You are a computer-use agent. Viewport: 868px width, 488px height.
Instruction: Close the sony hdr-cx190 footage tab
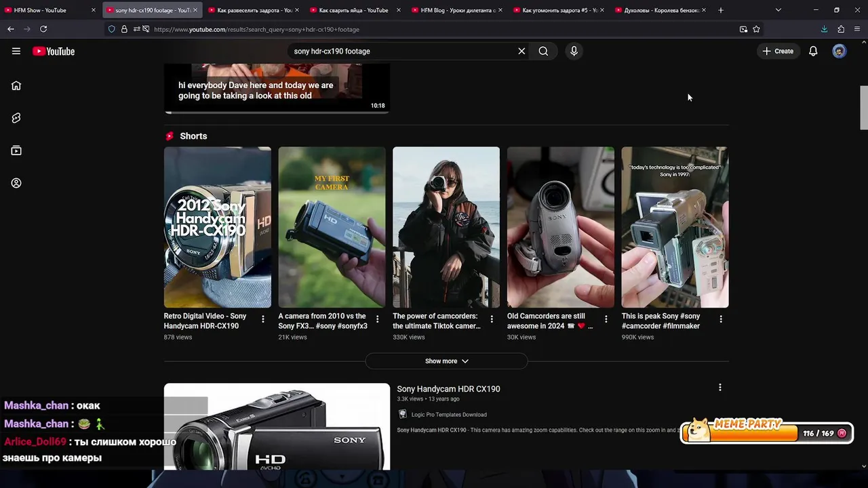point(195,10)
